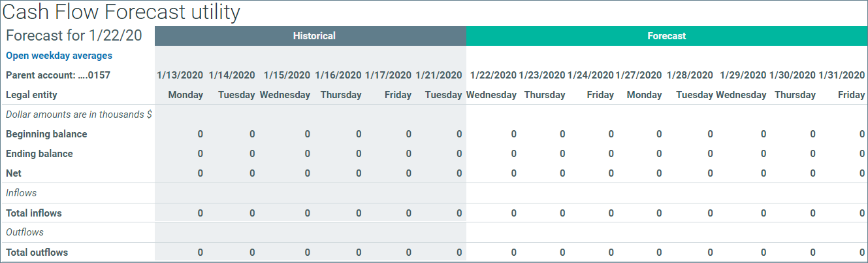Click the 1/22/2020 forecast date header
868x263 pixels.
(493, 75)
